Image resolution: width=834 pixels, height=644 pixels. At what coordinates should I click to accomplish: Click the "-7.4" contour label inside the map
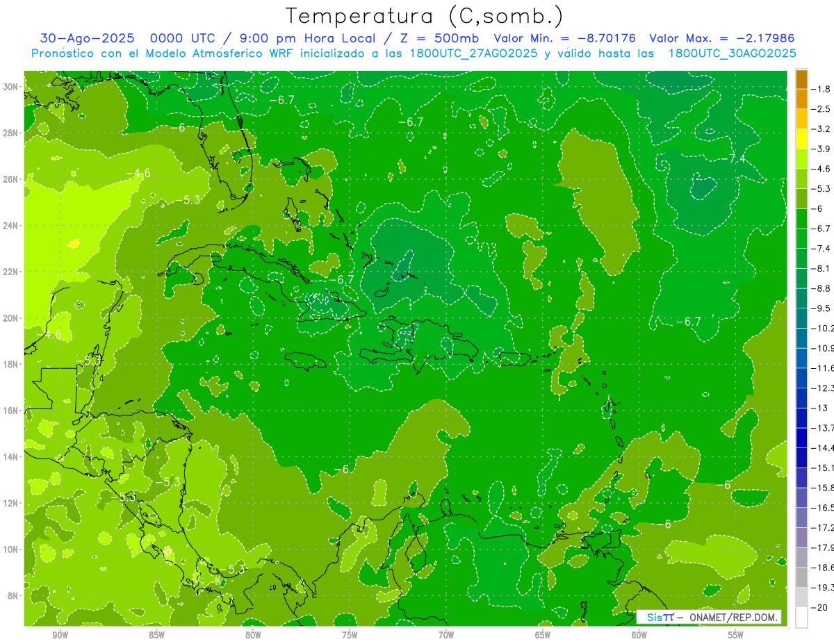coord(732,159)
